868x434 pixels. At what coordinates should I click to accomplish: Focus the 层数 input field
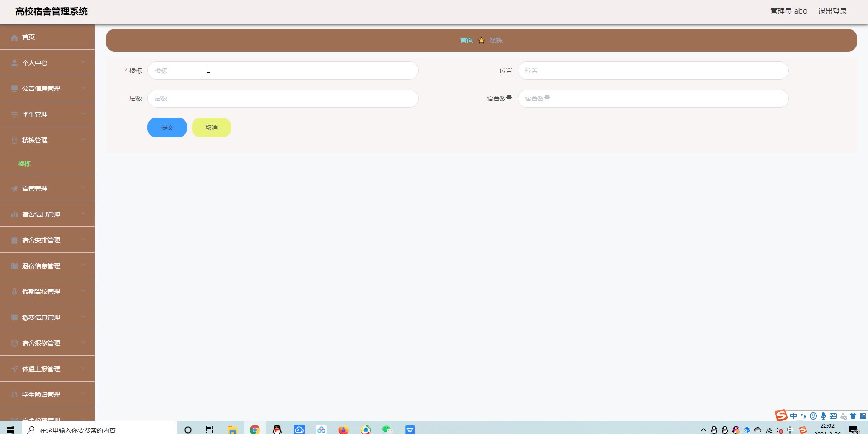(283, 99)
